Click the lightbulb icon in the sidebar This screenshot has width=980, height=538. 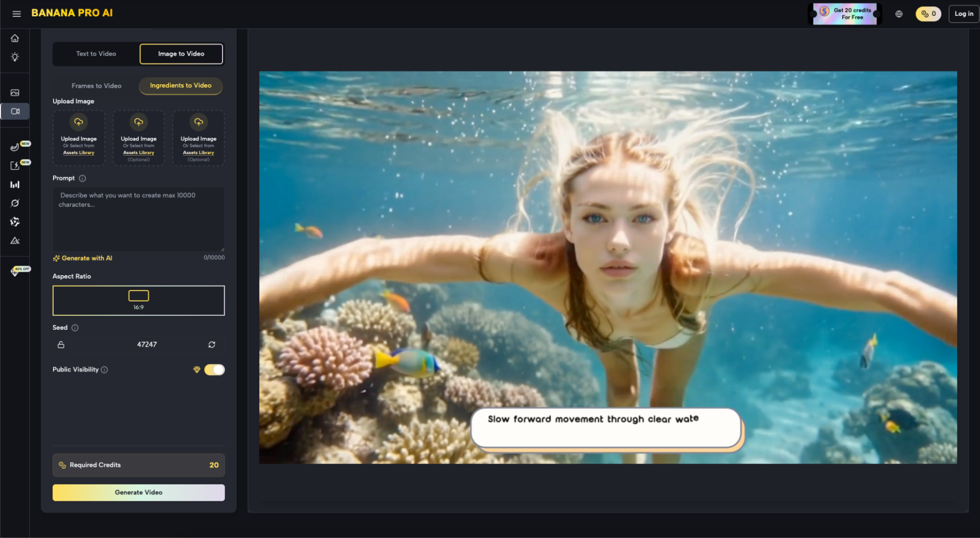[x=15, y=57]
